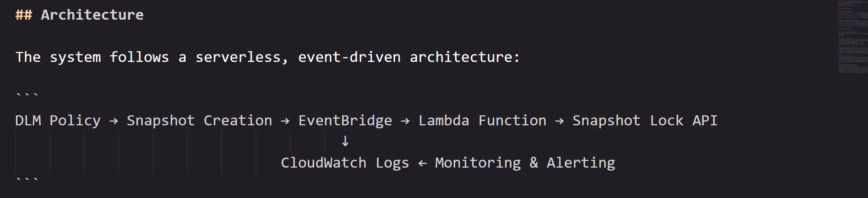Click the opening triple backtick fence

pyautogui.click(x=27, y=95)
